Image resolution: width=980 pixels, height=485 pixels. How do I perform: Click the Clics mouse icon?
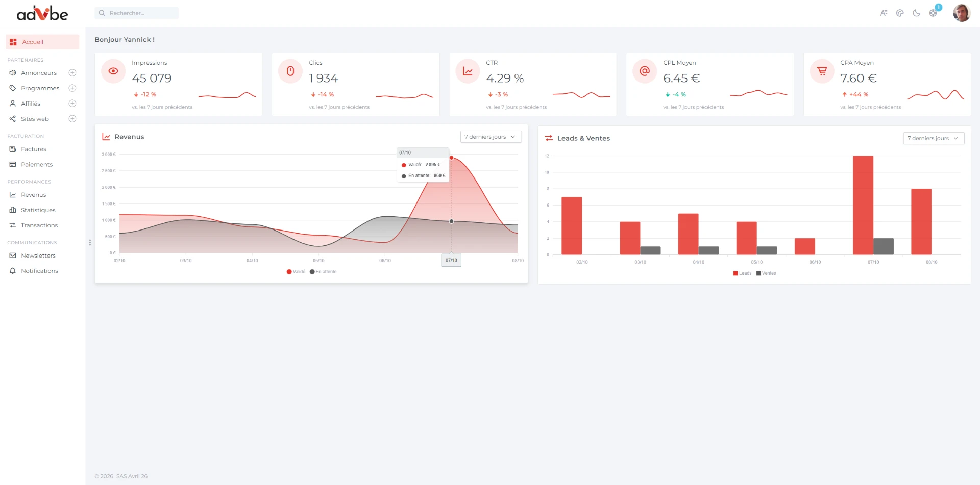click(290, 71)
